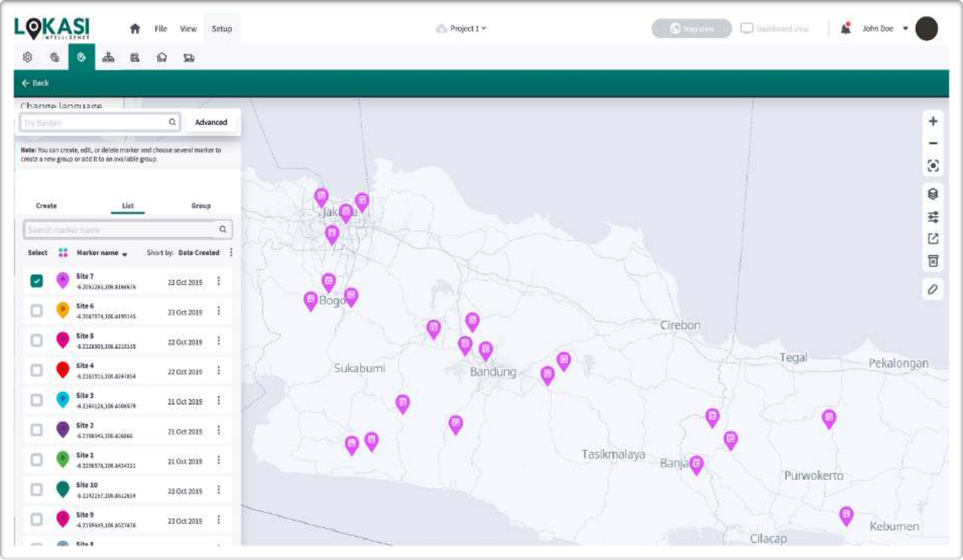
Task: Open the notifications bell icon
Action: tap(845, 29)
